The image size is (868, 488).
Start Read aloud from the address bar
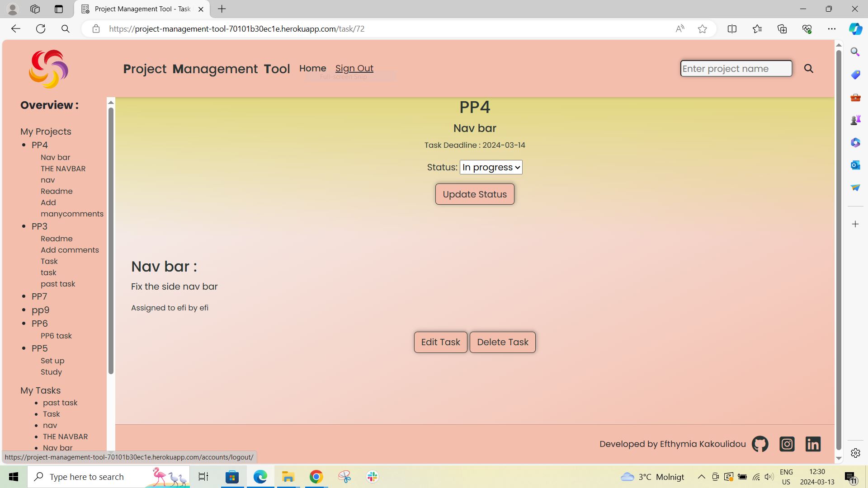coord(680,28)
